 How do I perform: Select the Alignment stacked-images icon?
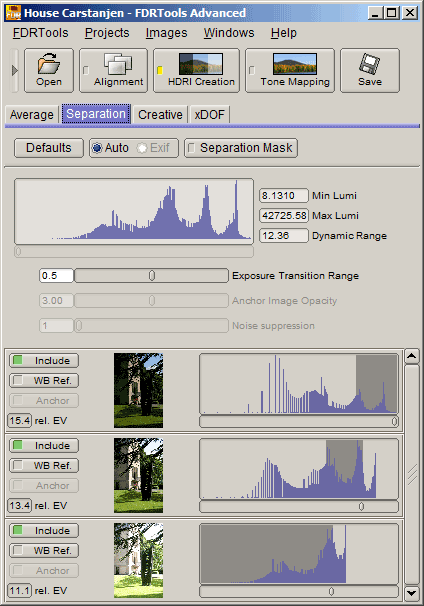point(118,64)
